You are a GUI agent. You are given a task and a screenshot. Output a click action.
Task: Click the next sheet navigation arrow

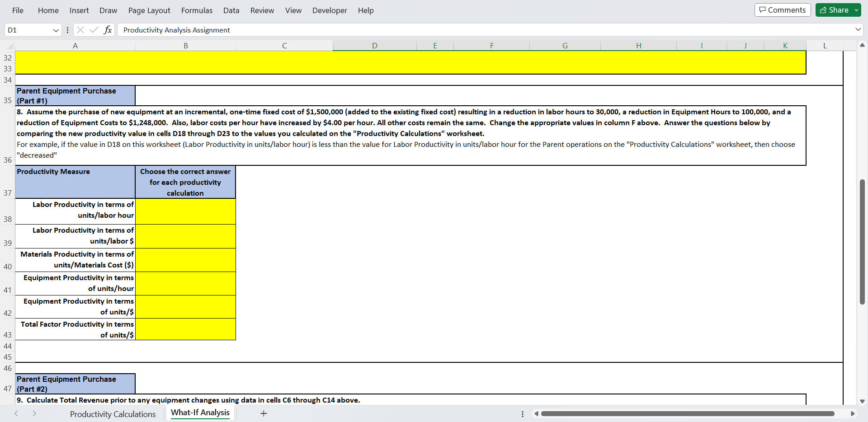click(x=34, y=413)
